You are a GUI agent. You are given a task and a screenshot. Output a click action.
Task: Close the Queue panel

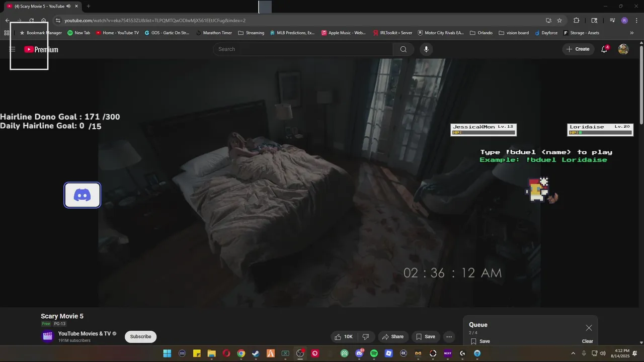click(589, 328)
